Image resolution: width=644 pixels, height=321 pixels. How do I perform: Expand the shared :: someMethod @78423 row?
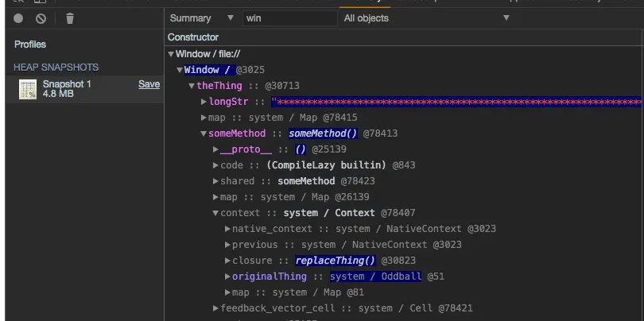pos(215,181)
